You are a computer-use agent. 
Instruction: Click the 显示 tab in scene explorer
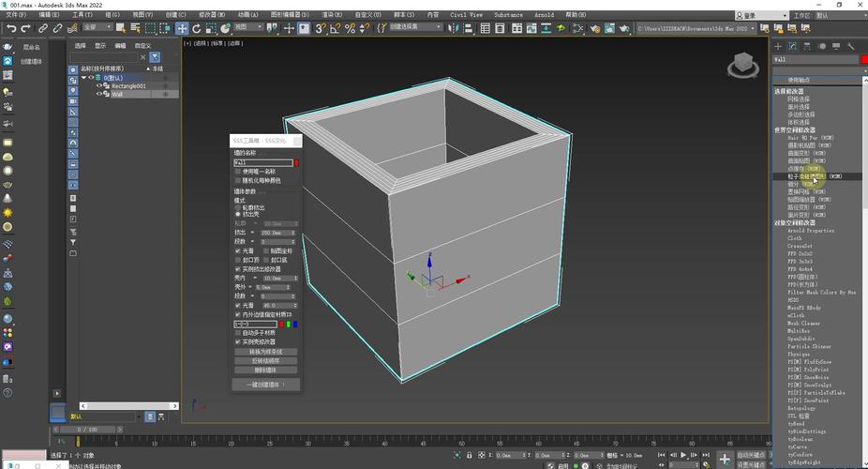tap(100, 46)
